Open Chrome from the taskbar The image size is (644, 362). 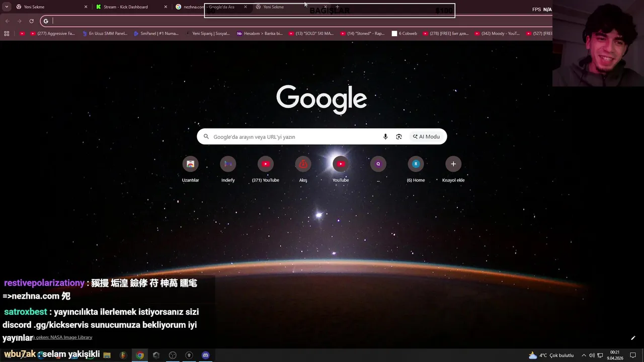point(140,355)
